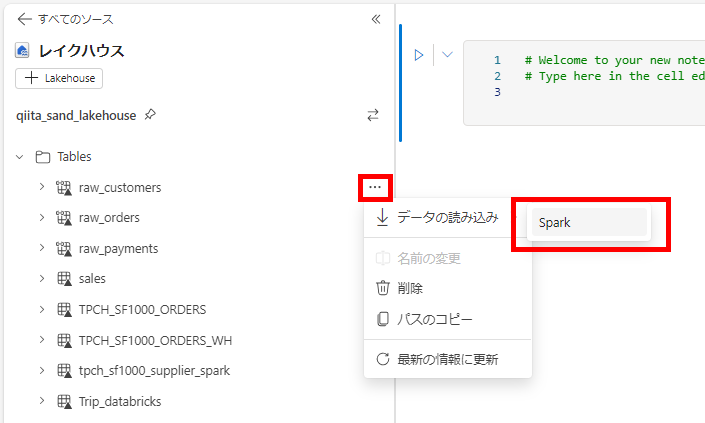Choose 削除 to delete the table

pos(447,288)
